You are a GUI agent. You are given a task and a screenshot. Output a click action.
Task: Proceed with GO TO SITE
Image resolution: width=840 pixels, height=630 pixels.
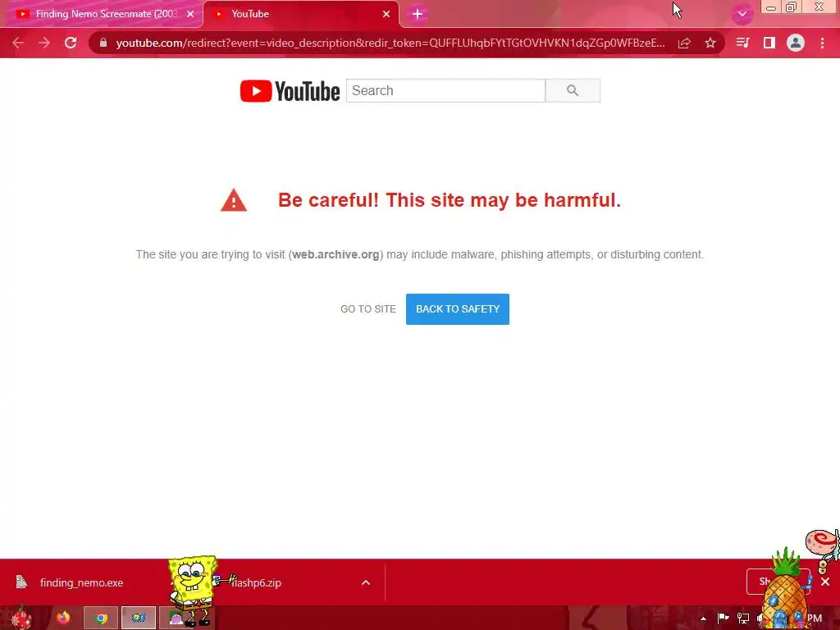[368, 309]
